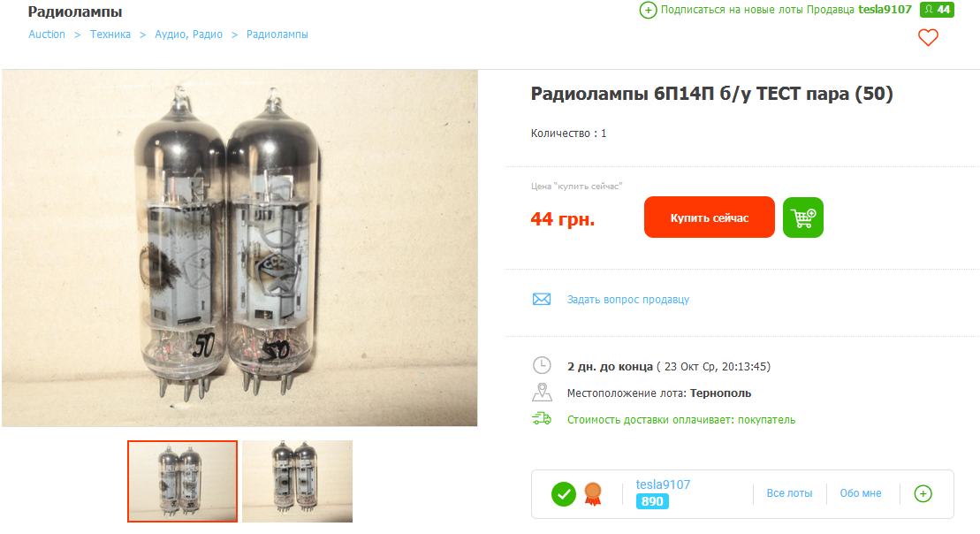Viewport: 980px width, 534px height.
Task: Go to Auction breadcrumb link
Action: coord(47,34)
